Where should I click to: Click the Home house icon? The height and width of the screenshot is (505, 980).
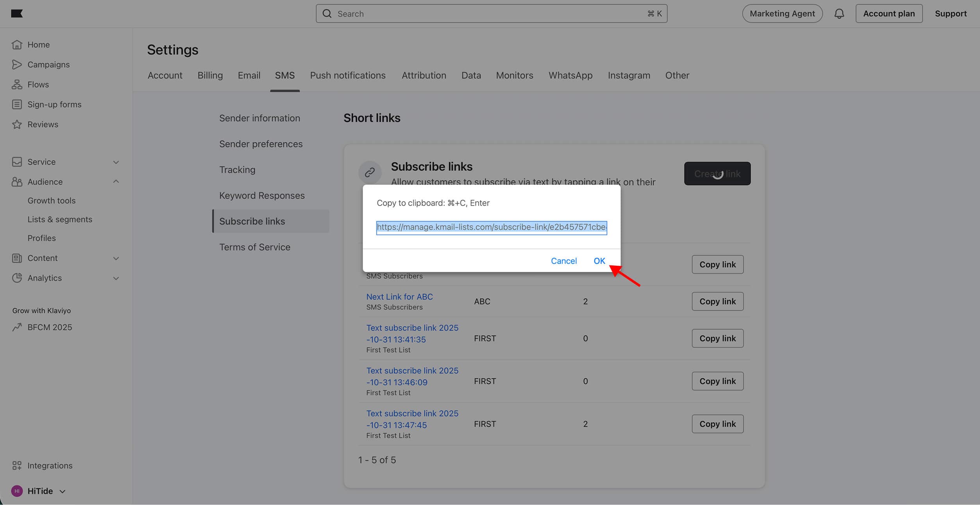[x=17, y=45]
